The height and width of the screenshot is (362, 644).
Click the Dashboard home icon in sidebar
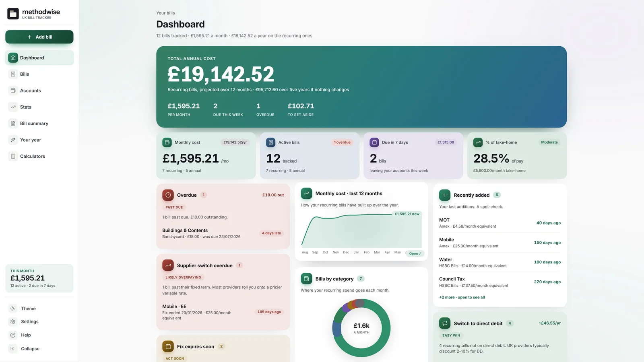pos(13,58)
